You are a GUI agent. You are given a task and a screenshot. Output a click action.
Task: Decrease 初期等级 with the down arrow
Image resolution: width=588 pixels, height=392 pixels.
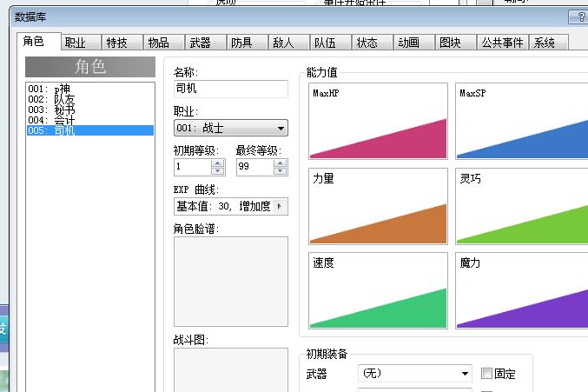click(x=218, y=171)
